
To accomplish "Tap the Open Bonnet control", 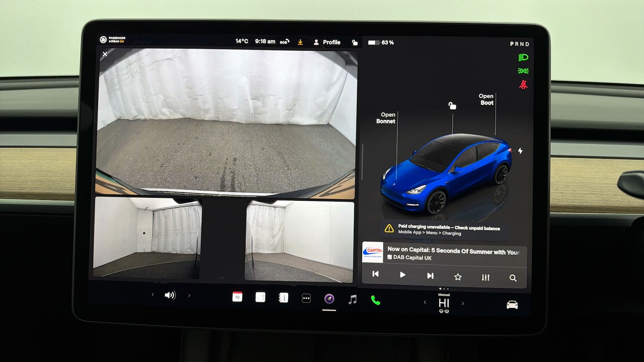I will point(386,118).
